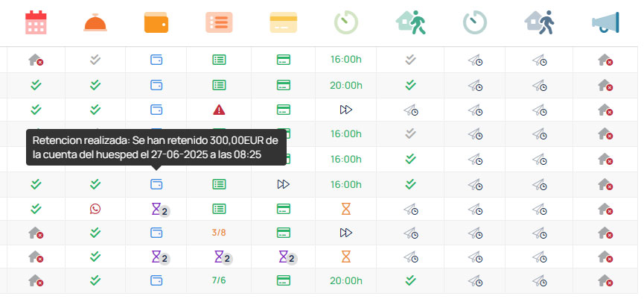644x302 pixels.
Task: Click the green card icon in the 7/6 row
Action: pos(284,280)
